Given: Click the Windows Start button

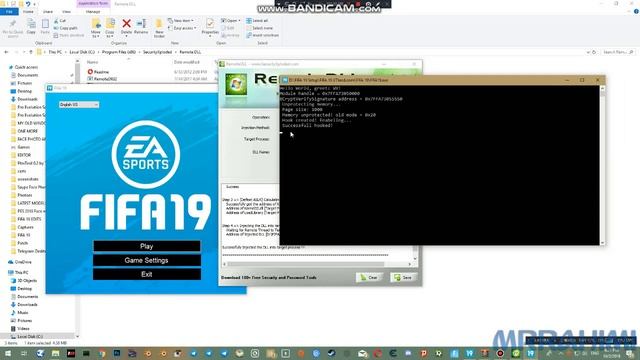Looking at the screenshot, I should tap(8, 353).
